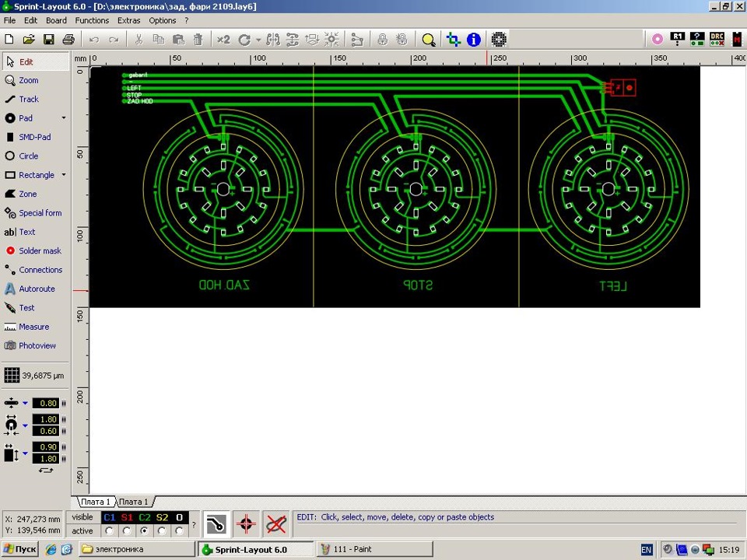747x560 pixels.
Task: Open the Options menu
Action: [x=162, y=20]
